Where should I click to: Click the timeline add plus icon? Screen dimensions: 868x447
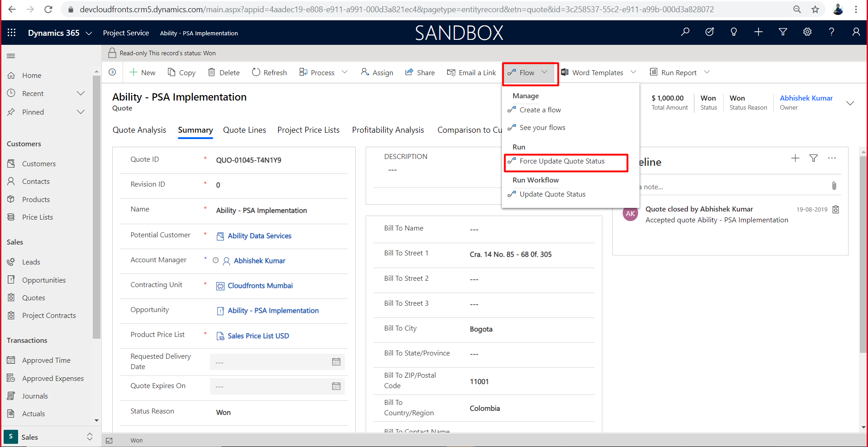[795, 158]
